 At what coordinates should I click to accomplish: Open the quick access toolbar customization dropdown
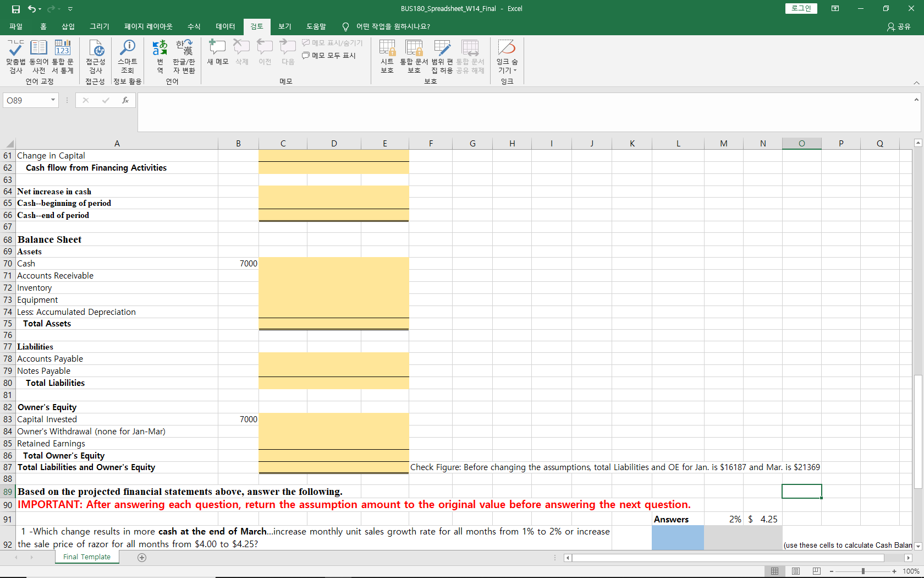70,9
